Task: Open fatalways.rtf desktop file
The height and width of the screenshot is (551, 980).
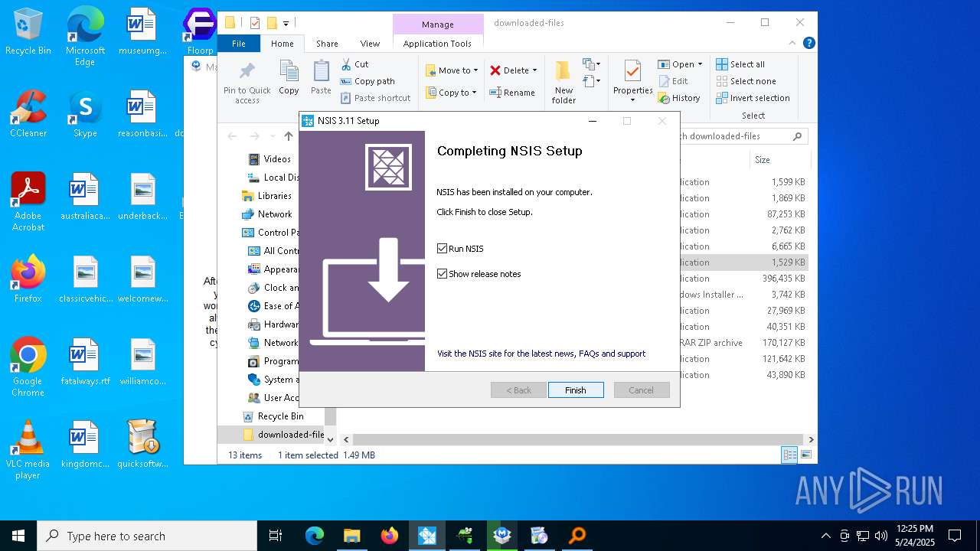Action: pyautogui.click(x=85, y=362)
